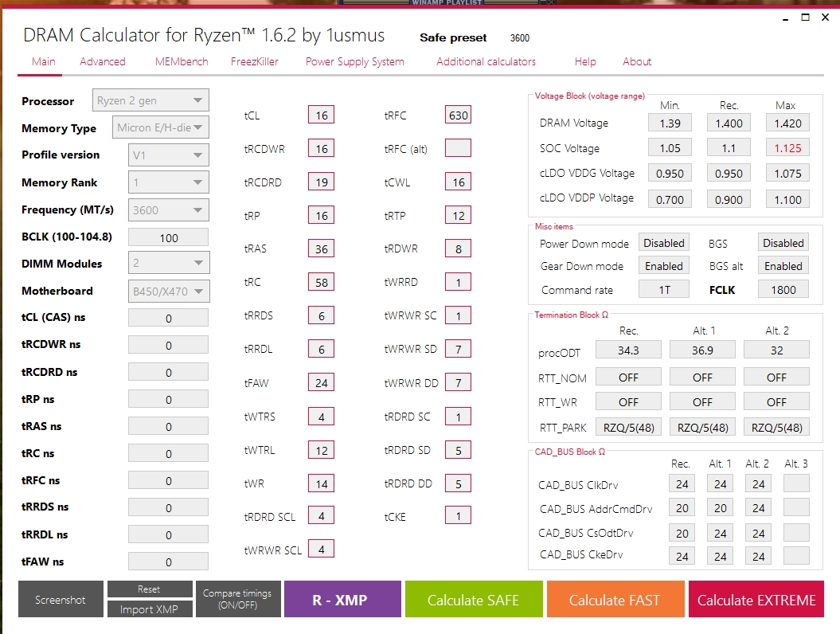Click the tCL (CAS) ns input field
This screenshot has height=634, width=840.
pos(168,318)
